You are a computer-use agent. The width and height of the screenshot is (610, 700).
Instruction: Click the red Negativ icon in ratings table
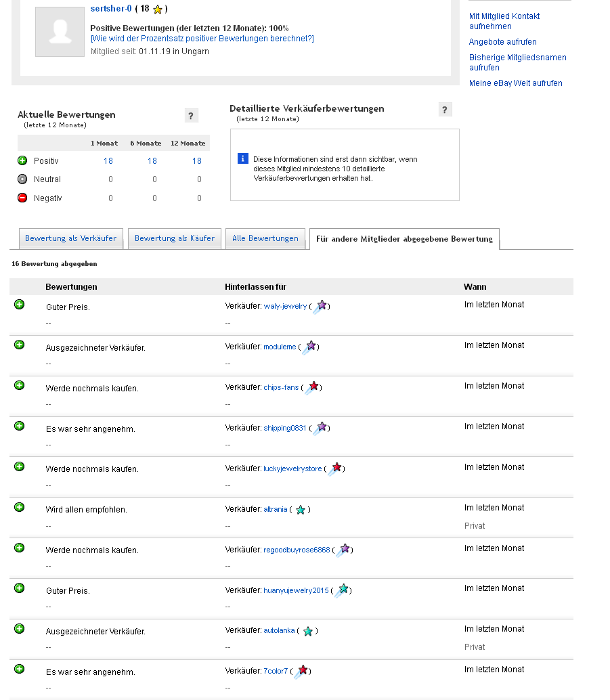coord(22,198)
